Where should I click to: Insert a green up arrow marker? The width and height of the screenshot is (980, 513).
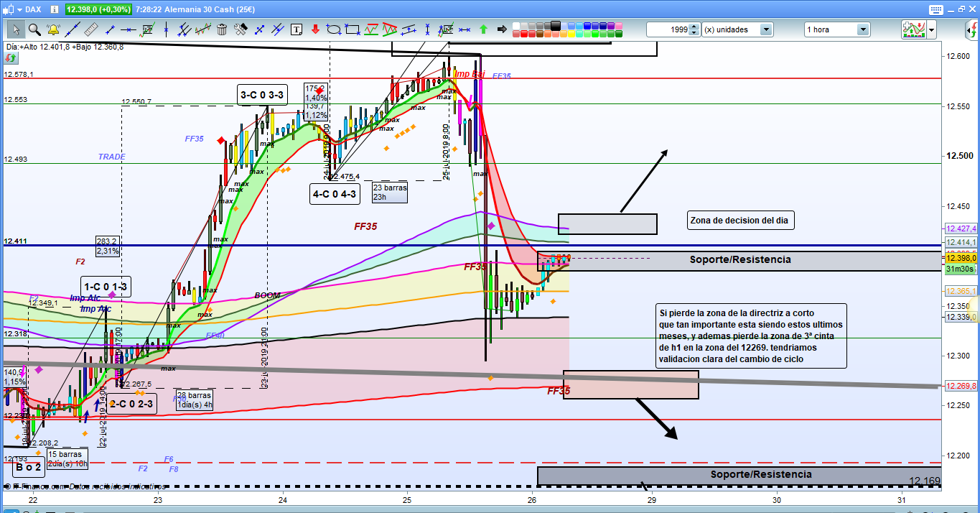point(483,29)
